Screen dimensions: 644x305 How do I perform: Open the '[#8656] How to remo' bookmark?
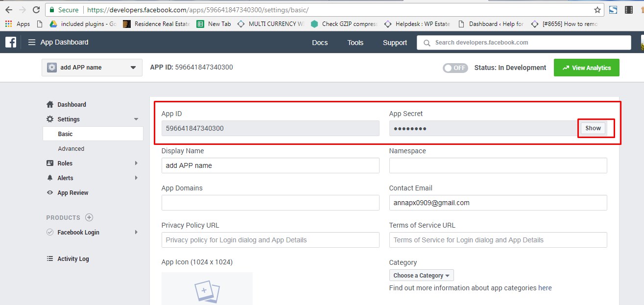564,23
